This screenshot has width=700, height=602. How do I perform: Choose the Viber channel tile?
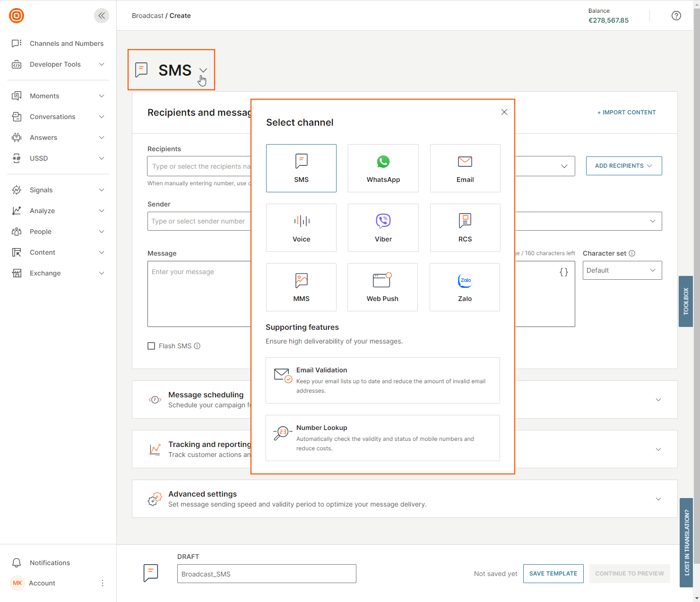tap(383, 228)
